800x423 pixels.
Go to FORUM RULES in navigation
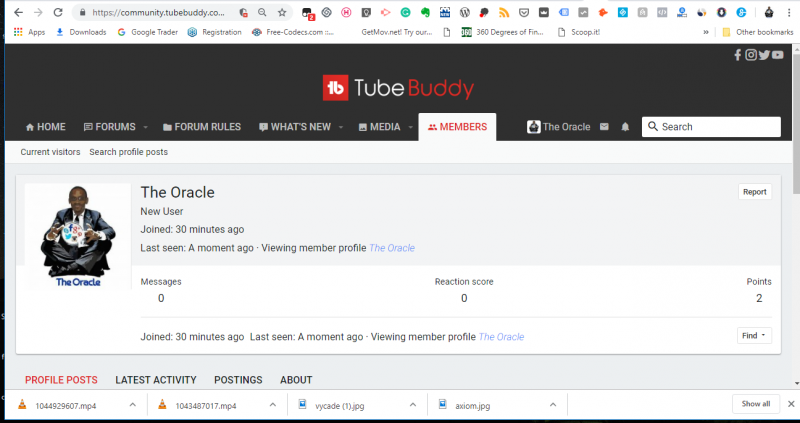click(x=201, y=127)
